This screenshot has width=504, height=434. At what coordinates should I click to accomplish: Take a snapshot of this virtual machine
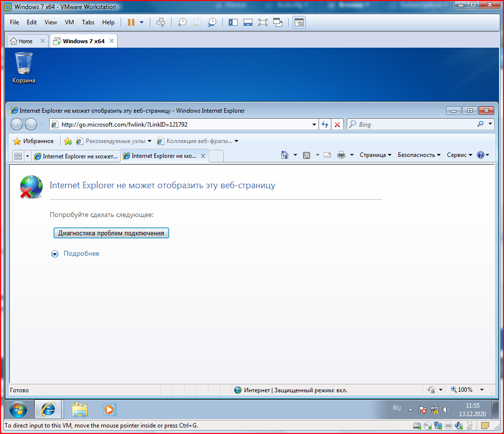point(182,22)
